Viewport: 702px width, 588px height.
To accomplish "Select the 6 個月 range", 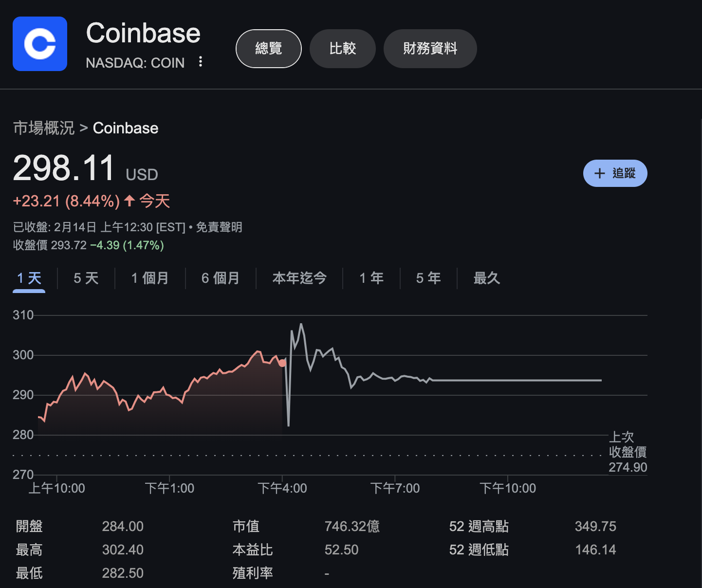I will (x=221, y=278).
